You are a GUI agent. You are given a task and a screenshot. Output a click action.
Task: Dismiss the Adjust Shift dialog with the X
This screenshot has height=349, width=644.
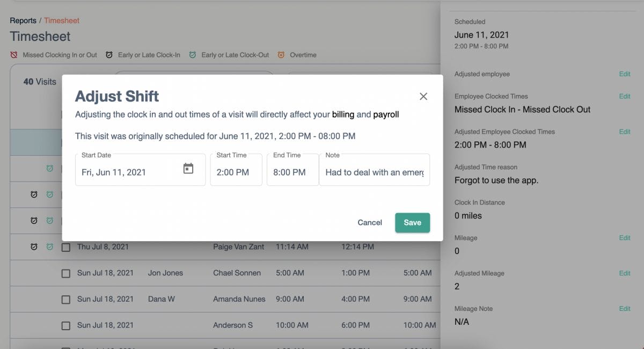coord(423,96)
